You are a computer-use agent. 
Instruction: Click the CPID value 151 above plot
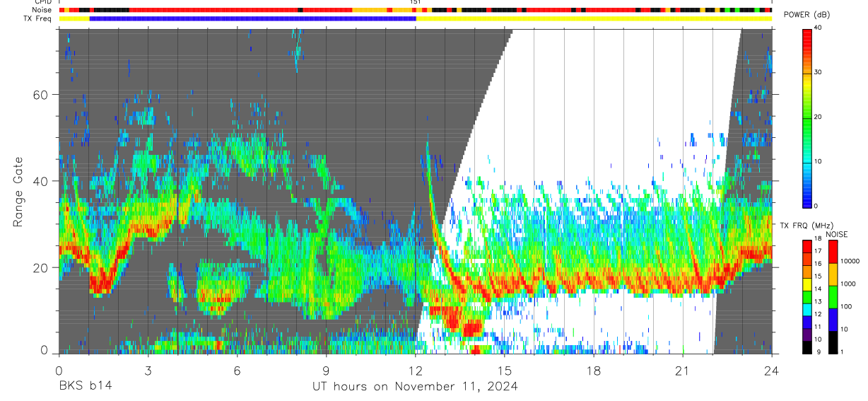point(416,2)
